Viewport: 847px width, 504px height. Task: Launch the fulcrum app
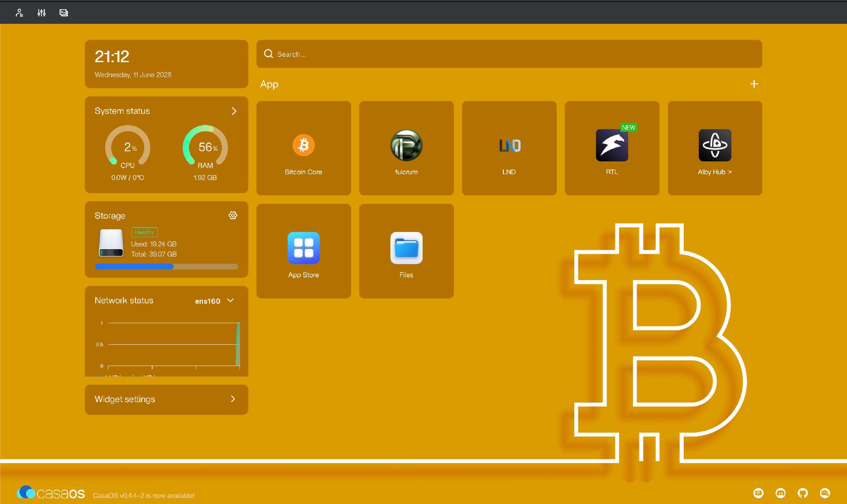click(406, 148)
